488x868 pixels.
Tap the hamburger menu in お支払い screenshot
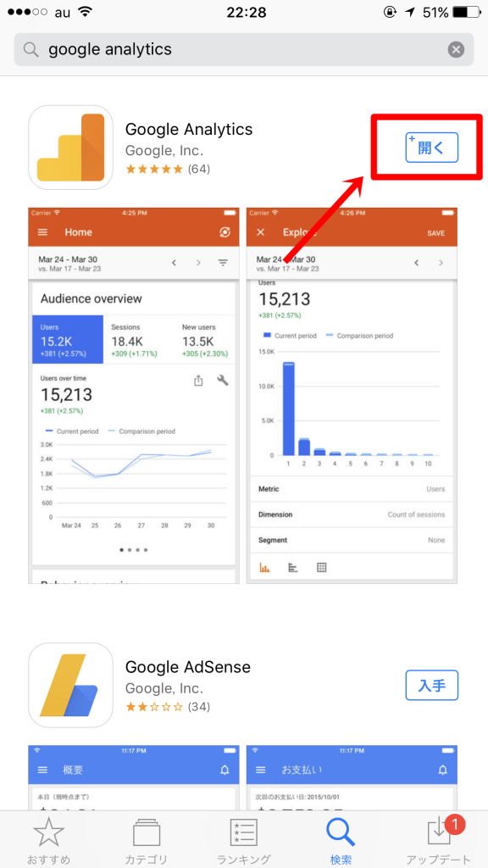(261, 770)
